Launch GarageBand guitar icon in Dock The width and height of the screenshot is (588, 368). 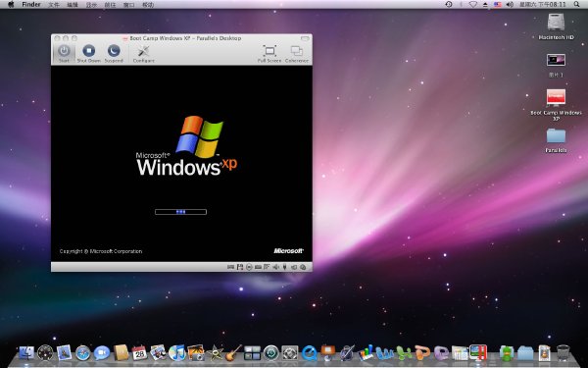(x=233, y=353)
